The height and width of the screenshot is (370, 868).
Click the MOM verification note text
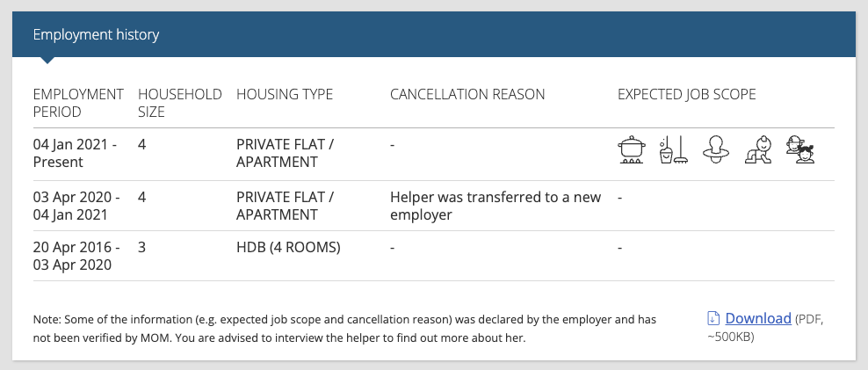point(344,329)
